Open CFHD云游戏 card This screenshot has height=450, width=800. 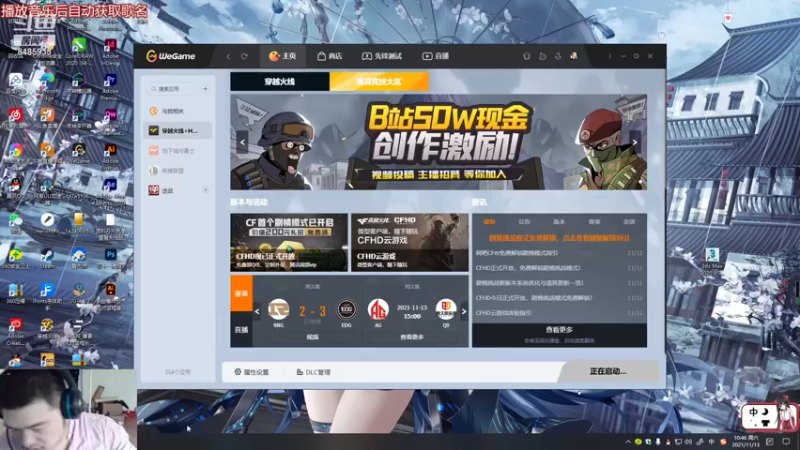410,242
